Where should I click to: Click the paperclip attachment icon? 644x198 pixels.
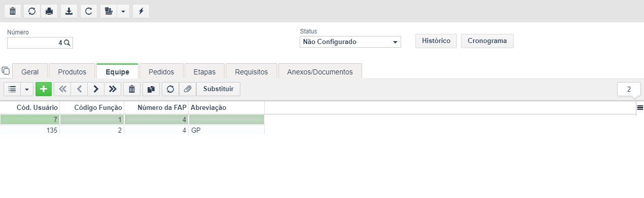188,89
